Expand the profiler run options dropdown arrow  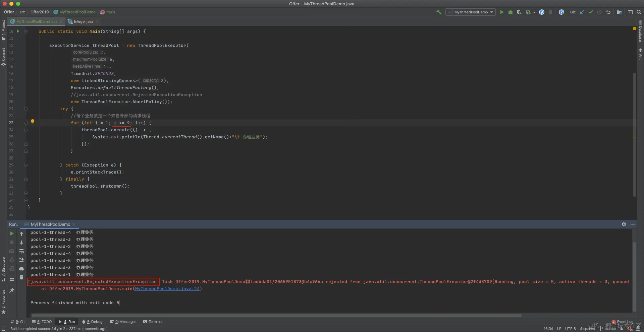pyautogui.click(x=534, y=12)
